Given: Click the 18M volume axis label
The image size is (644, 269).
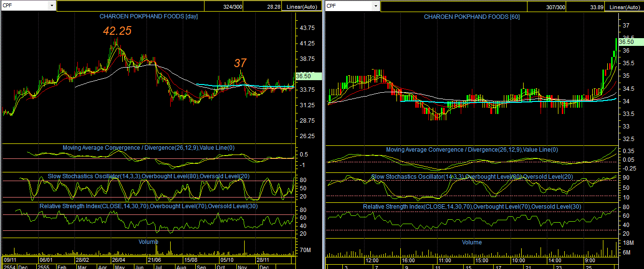Looking at the screenshot, I should coord(628,243).
